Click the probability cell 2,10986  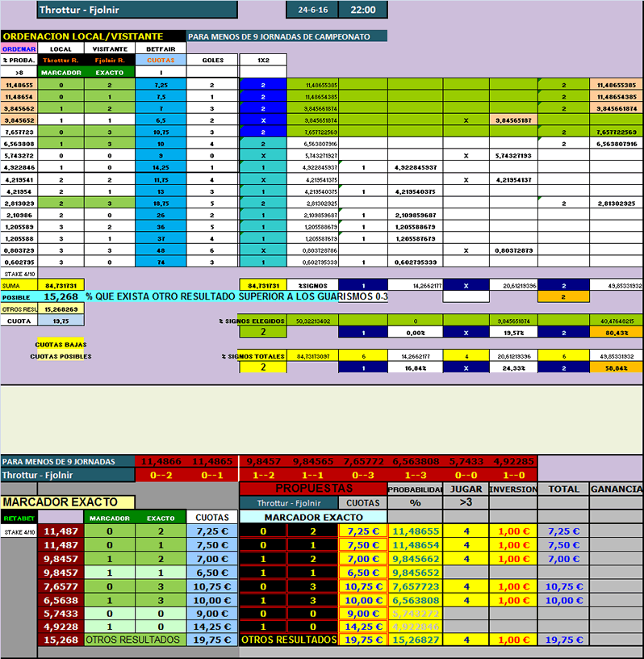pos(19,215)
